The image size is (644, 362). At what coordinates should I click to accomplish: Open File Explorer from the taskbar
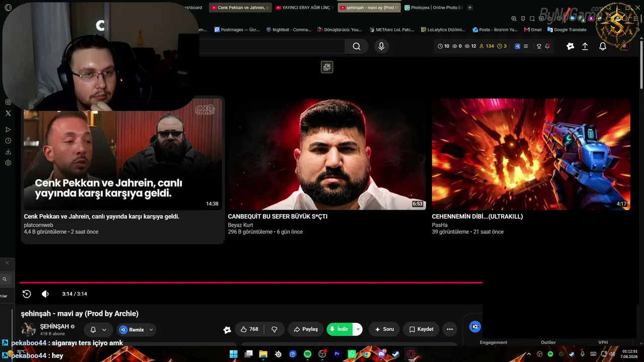tap(263, 354)
